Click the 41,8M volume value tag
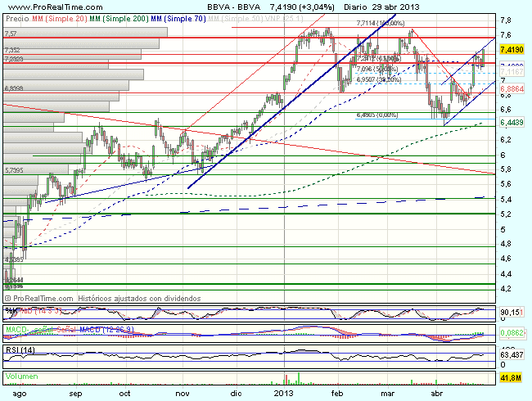This screenshot has height=401, width=532. (512, 377)
